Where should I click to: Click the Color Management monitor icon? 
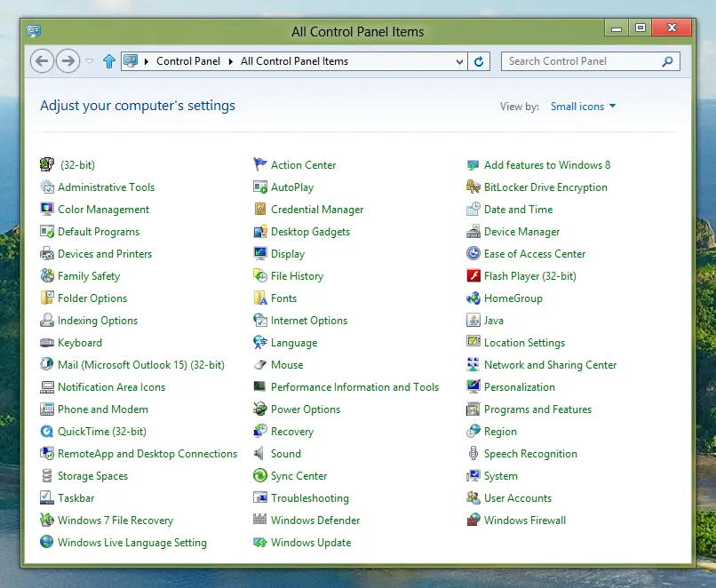click(46, 209)
